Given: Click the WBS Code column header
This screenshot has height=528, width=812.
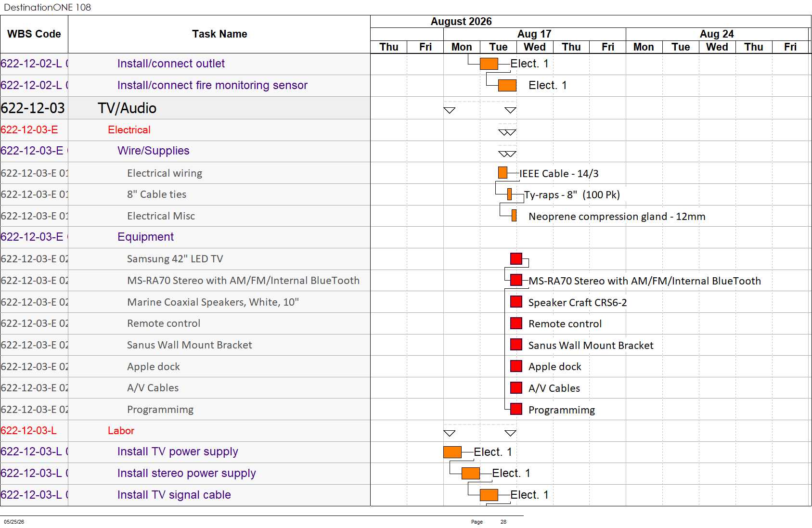Looking at the screenshot, I should (34, 34).
